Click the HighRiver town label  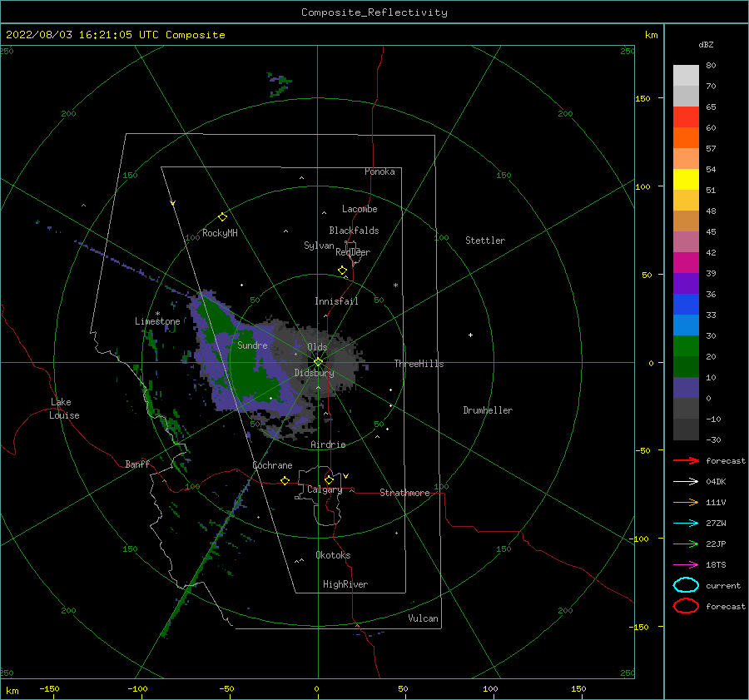[345, 584]
